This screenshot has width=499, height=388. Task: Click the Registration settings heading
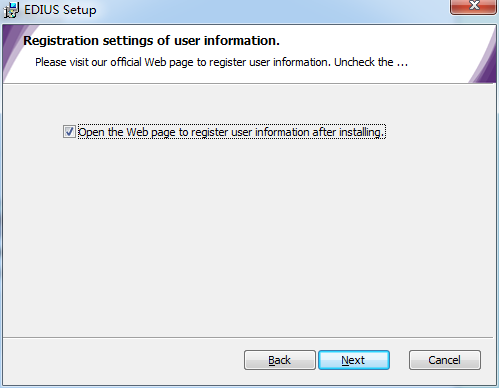pos(151,41)
